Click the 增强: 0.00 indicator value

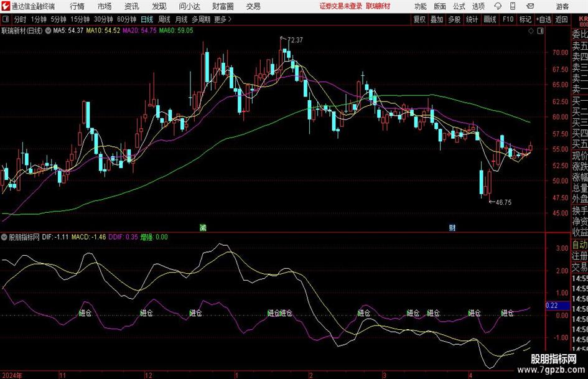(154, 237)
